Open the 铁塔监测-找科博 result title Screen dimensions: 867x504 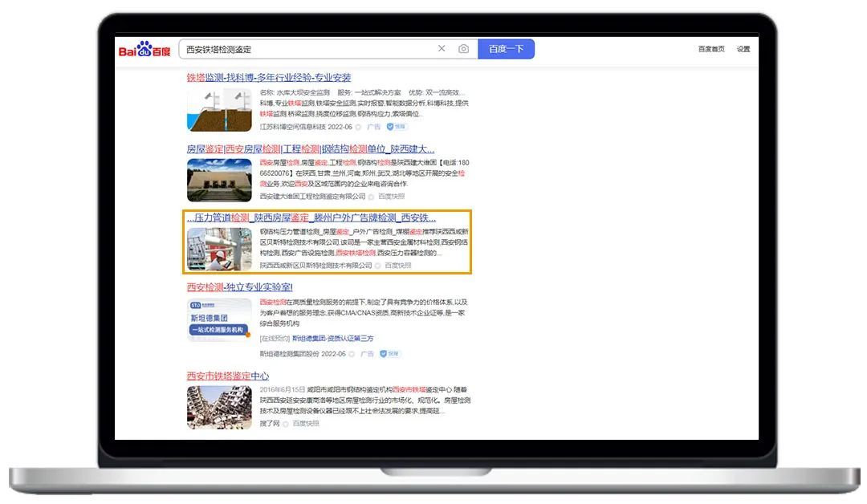pyautogui.click(x=269, y=78)
